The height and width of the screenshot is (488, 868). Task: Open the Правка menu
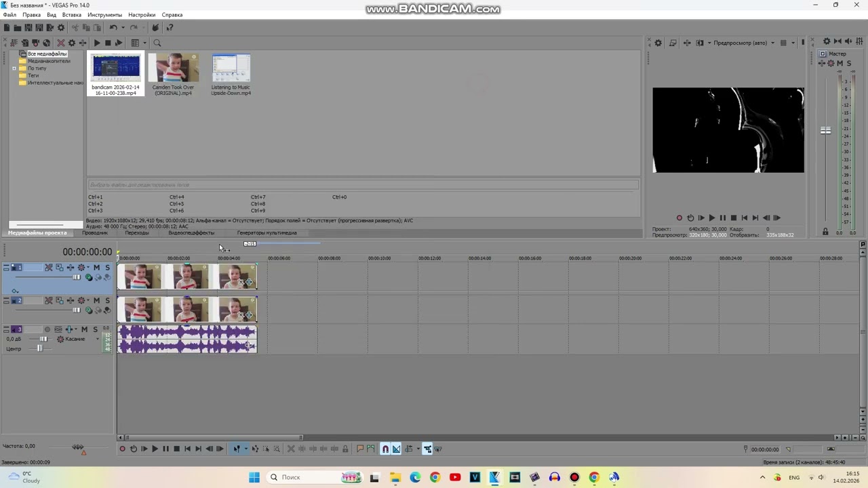(31, 14)
